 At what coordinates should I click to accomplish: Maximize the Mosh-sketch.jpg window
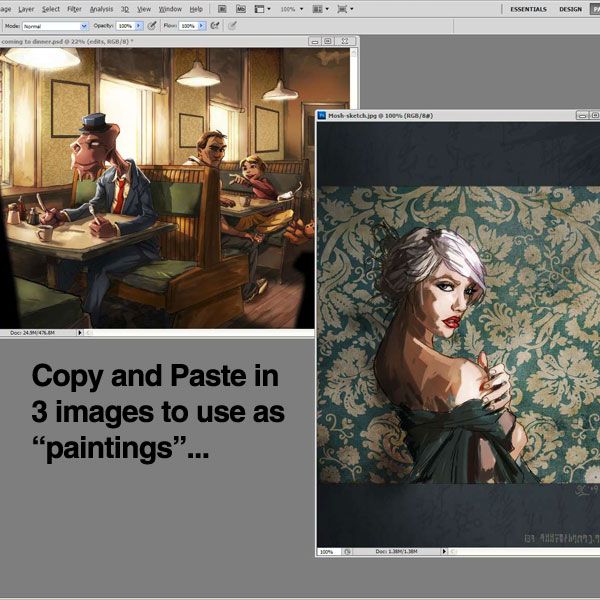595,115
